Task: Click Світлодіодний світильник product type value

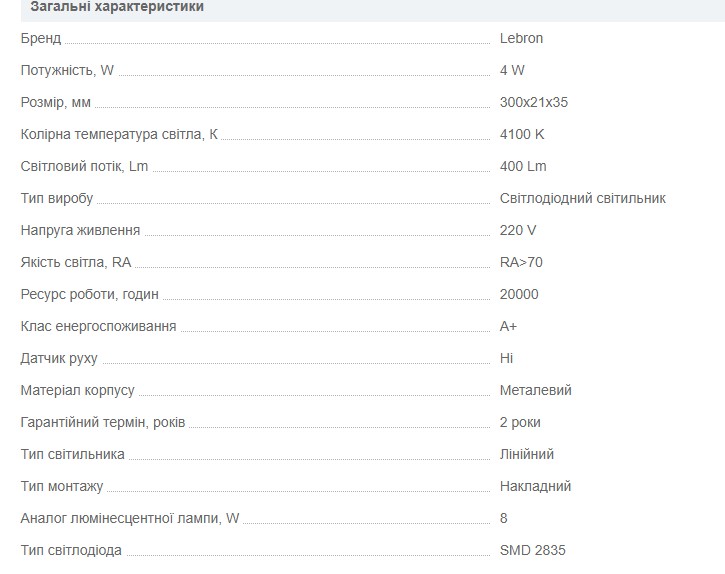Action: pyautogui.click(x=583, y=198)
